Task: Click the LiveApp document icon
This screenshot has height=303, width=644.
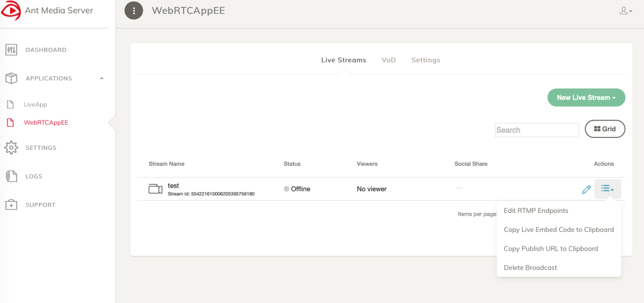Action: 11,105
